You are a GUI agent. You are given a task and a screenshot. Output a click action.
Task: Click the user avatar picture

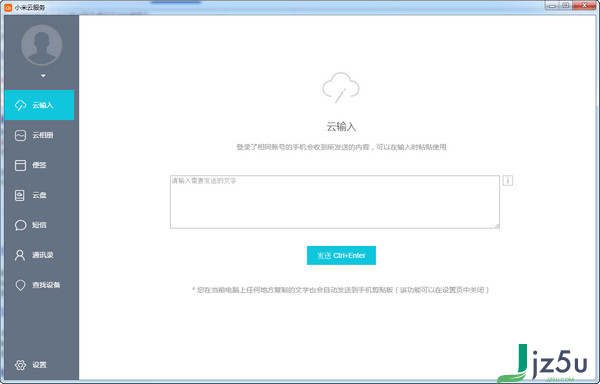coord(42,45)
